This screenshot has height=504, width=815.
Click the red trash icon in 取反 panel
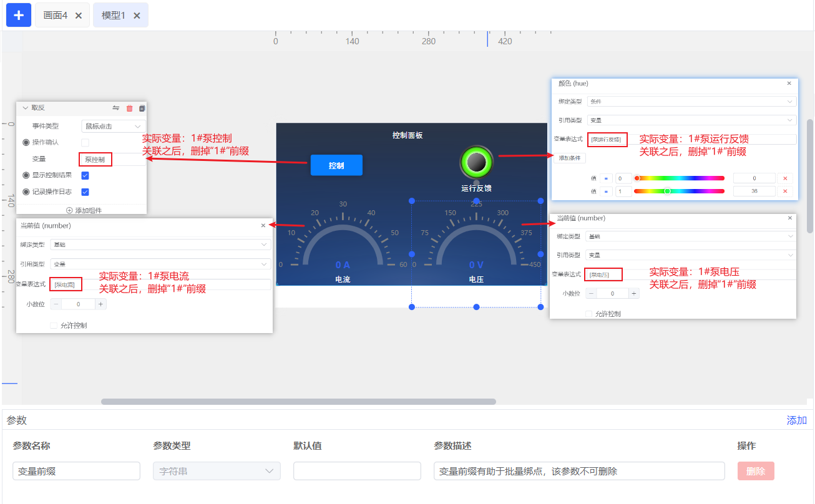coord(129,108)
